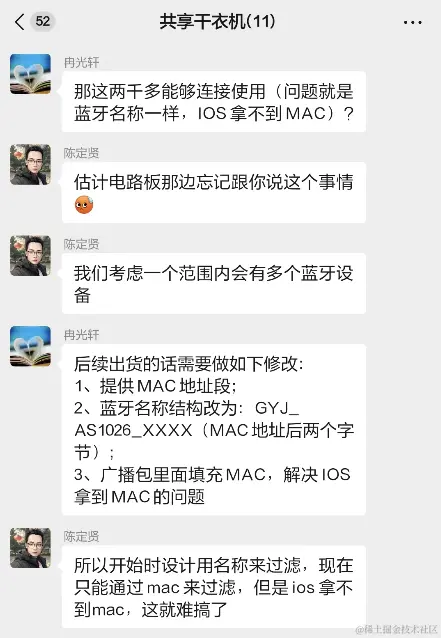This screenshot has width=441, height=638.
Task: Tap the back arrow icon
Action: (20, 22)
